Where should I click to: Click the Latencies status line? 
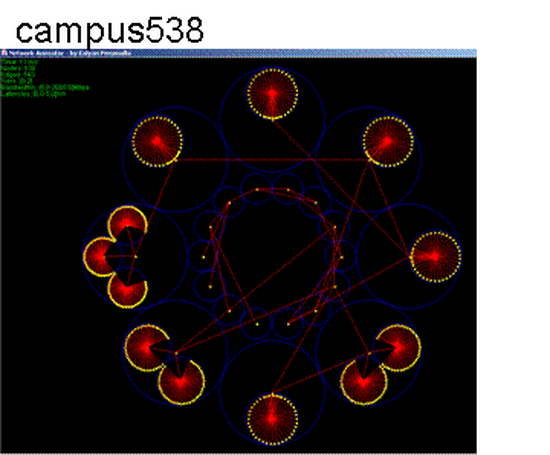(x=33, y=94)
